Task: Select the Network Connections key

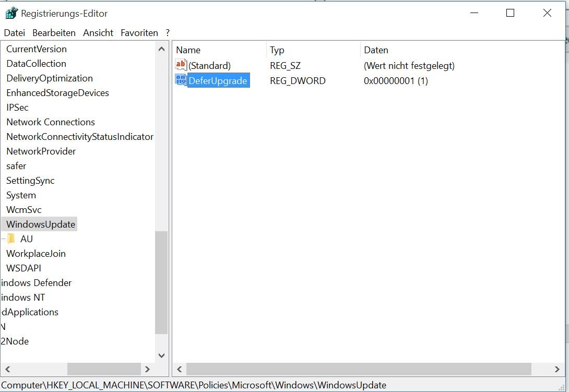Action: 51,122
